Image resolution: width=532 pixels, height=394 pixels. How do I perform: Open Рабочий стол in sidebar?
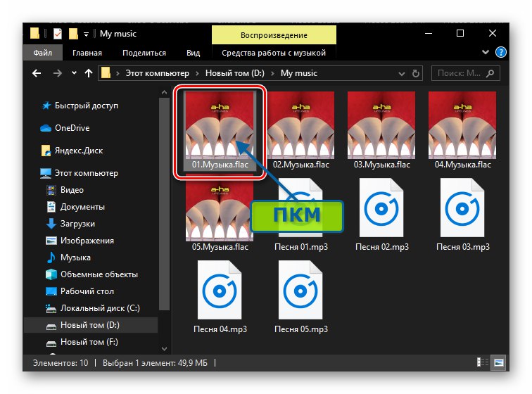(87, 291)
